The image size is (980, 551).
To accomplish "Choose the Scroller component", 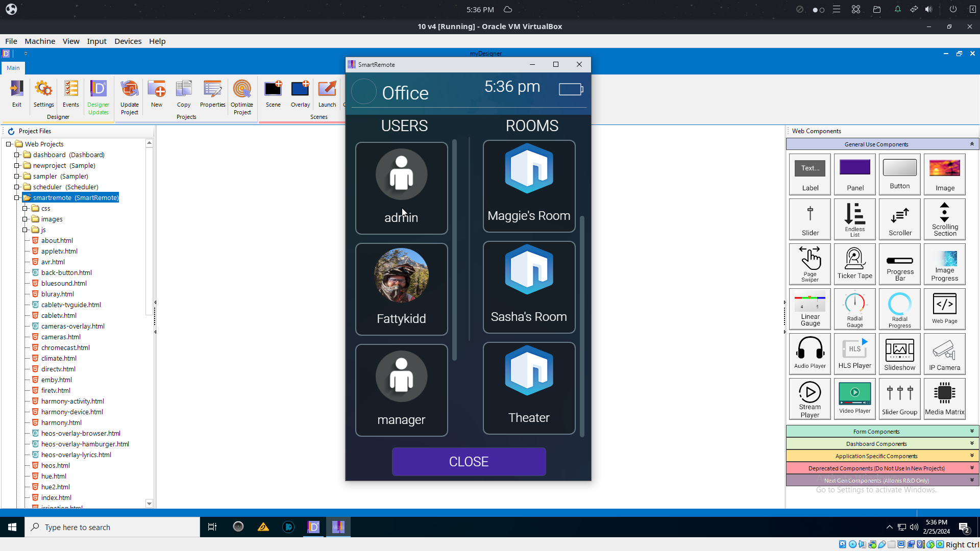I will pyautogui.click(x=900, y=219).
